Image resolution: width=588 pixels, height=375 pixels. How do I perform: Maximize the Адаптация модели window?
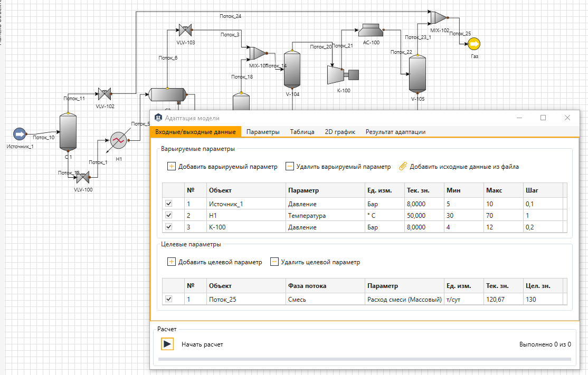[543, 118]
